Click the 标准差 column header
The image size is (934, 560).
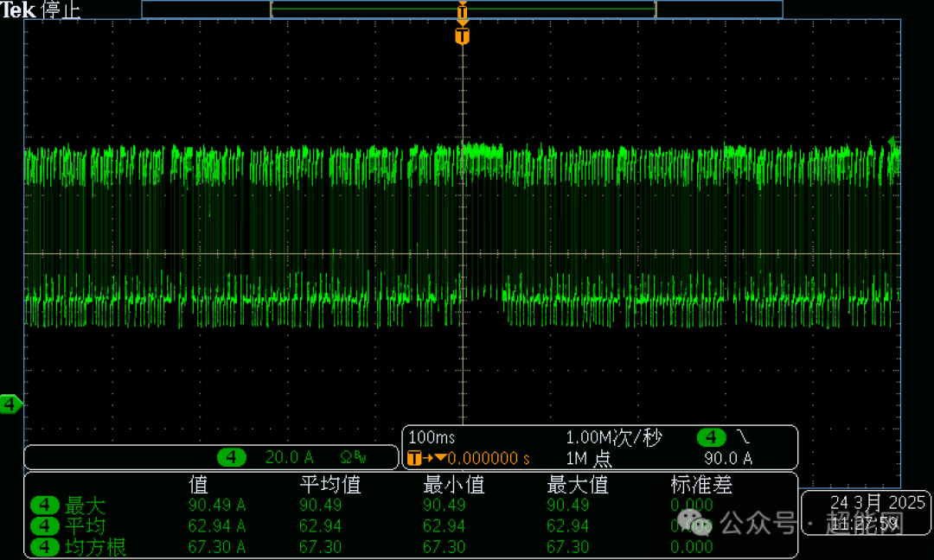point(701,485)
